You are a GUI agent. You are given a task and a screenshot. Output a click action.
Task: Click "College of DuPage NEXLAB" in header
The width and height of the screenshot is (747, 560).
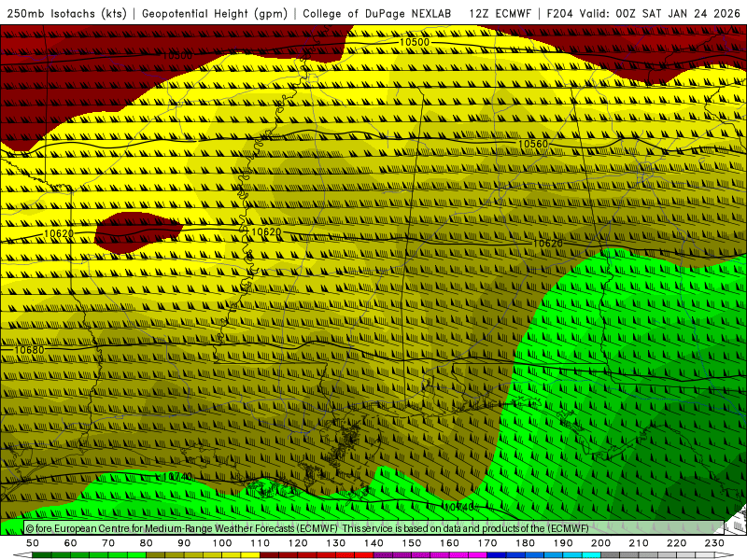click(377, 14)
